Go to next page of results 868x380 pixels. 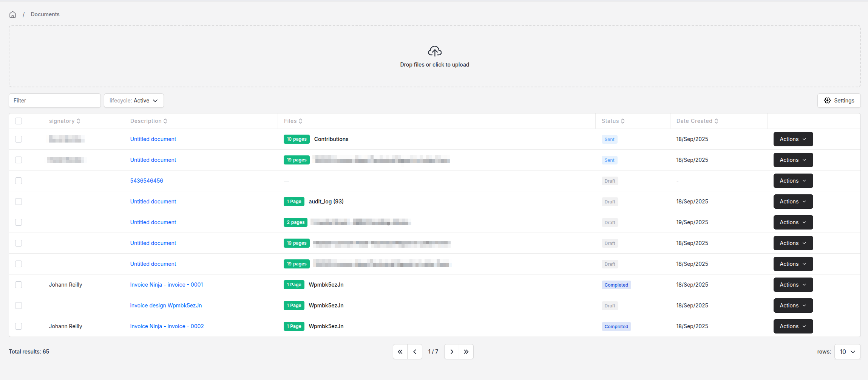(452, 352)
